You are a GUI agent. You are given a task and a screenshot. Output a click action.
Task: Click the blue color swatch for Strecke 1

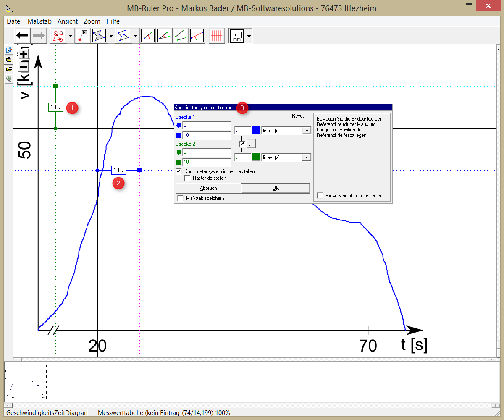click(256, 130)
